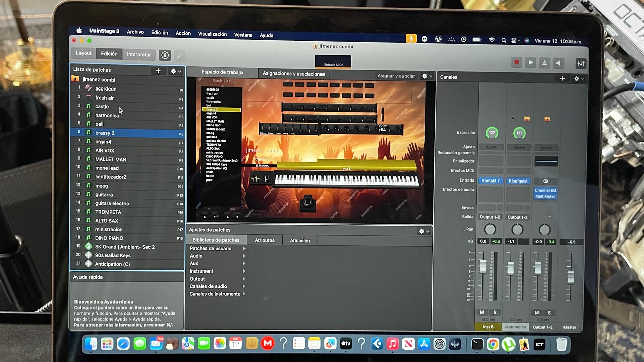Click the tuner icon beside info button
Image resolution: width=644 pixels, height=362 pixels.
(179, 55)
